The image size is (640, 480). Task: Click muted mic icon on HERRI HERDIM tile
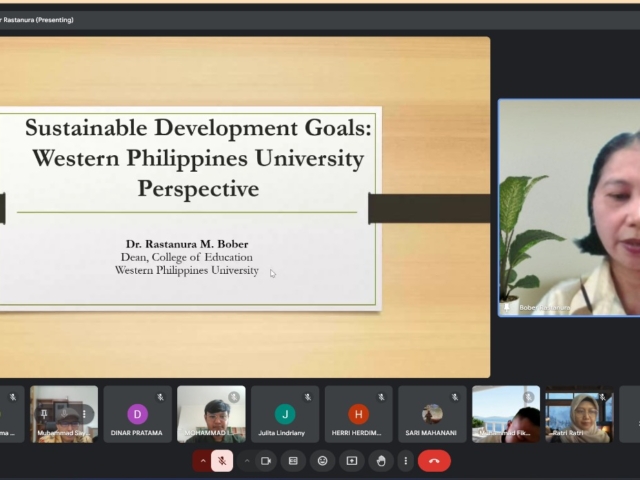[x=381, y=397]
